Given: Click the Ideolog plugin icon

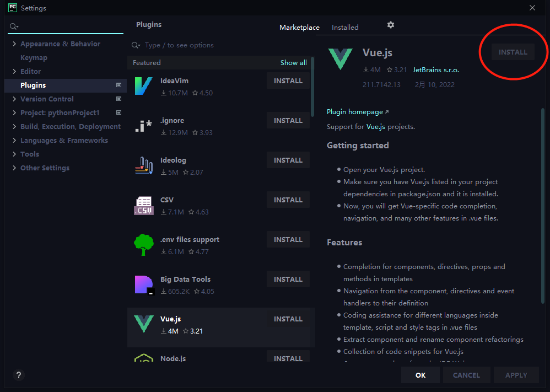Looking at the screenshot, I should pyautogui.click(x=143, y=165).
